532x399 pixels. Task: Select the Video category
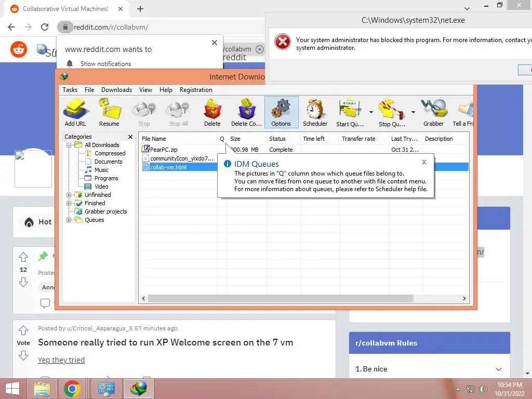pyautogui.click(x=101, y=187)
